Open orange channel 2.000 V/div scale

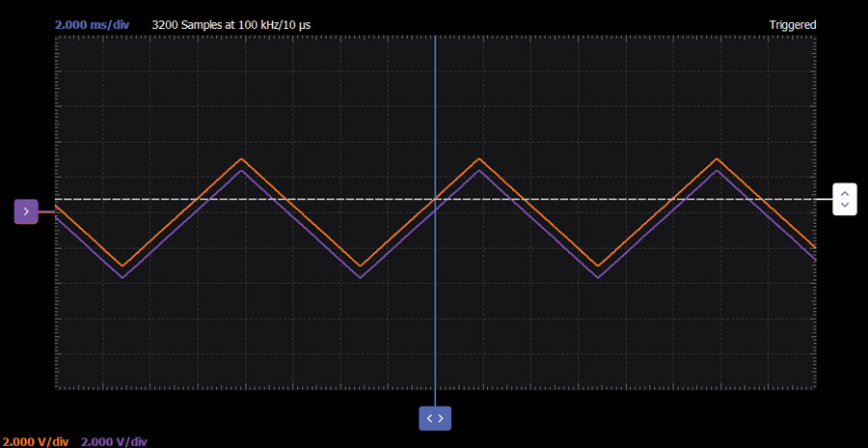[36, 441]
